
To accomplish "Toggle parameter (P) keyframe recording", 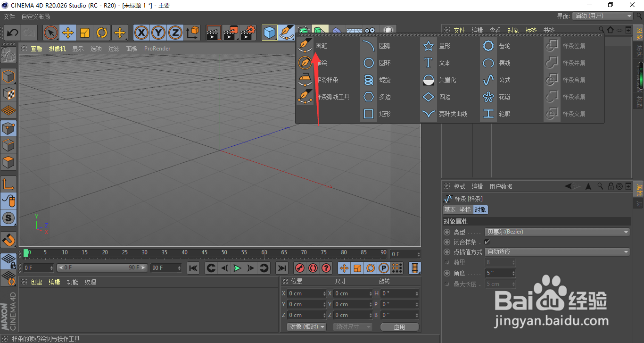I will coord(384,268).
